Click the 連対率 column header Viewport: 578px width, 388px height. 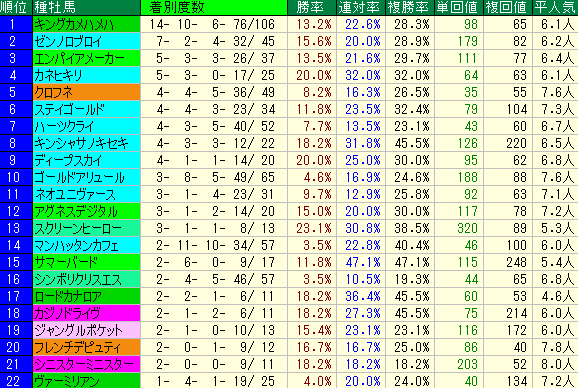[x=361, y=7]
